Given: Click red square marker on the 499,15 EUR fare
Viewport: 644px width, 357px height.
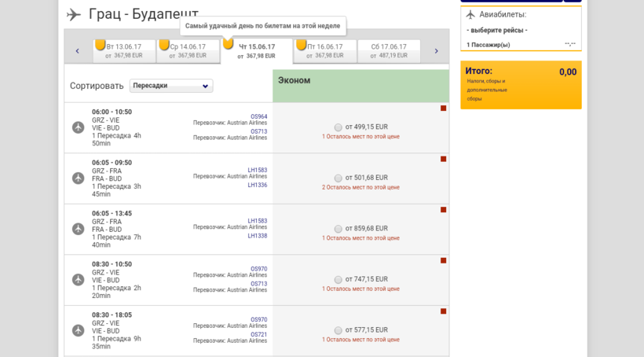Looking at the screenshot, I should [443, 109].
